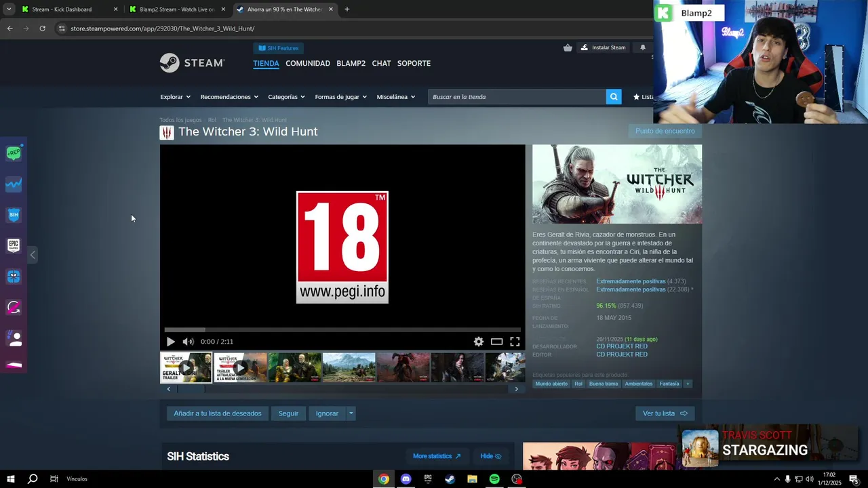Click Añadir a tu lista de deseados

pyautogui.click(x=217, y=413)
